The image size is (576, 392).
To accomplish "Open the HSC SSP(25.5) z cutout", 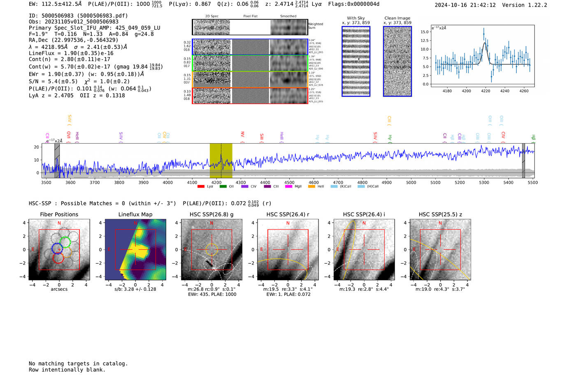I will (440, 250).
